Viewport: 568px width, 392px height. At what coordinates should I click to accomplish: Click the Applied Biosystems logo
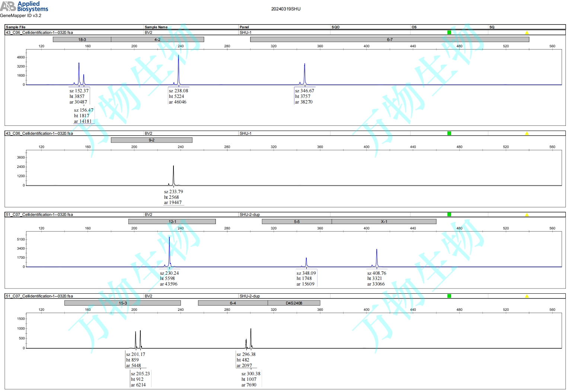coord(24,6)
